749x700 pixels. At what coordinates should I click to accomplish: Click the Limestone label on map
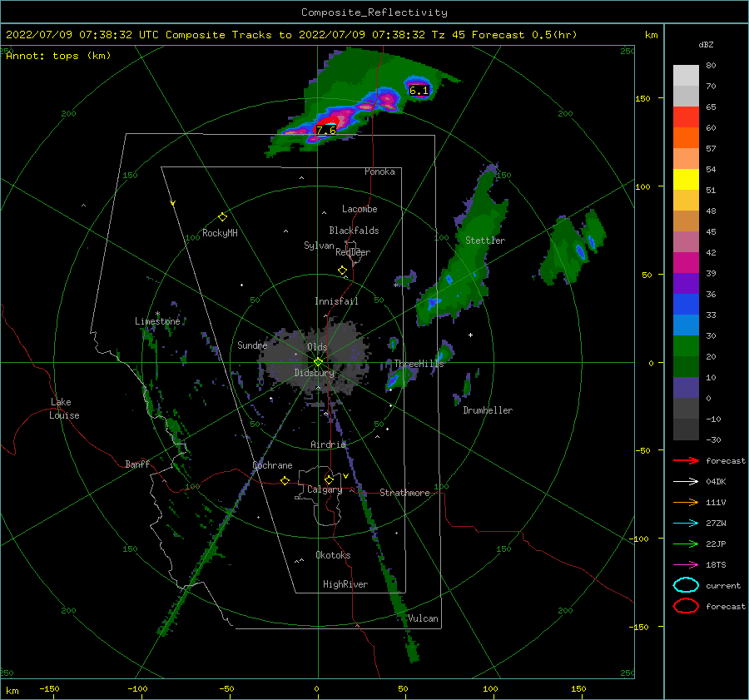pyautogui.click(x=157, y=321)
